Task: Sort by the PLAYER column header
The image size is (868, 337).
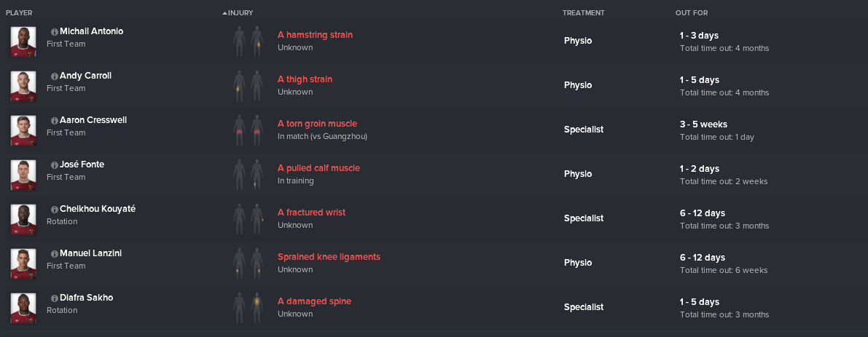Action: pyautogui.click(x=19, y=12)
